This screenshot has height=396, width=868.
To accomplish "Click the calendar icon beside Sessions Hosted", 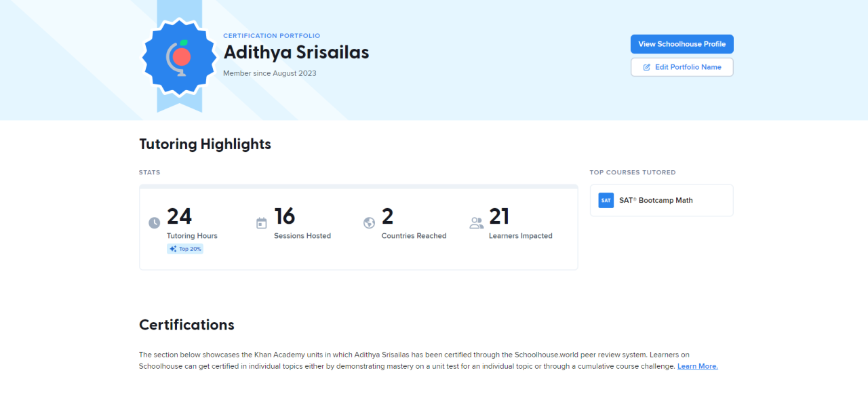I will 262,223.
